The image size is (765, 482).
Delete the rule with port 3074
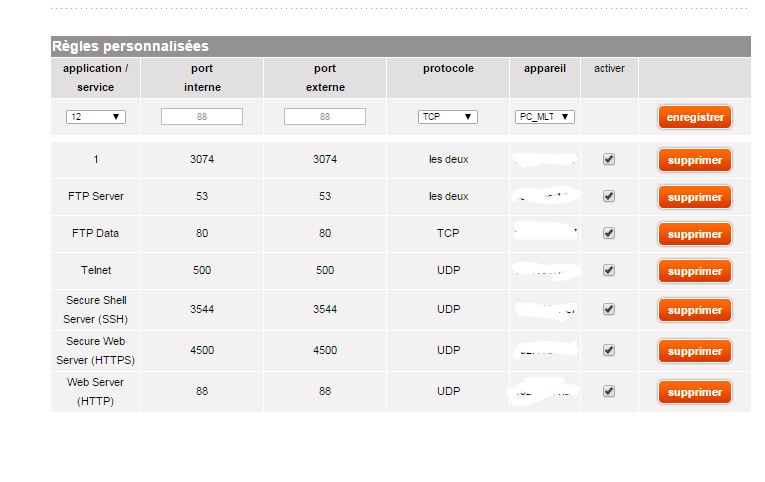(x=694, y=160)
